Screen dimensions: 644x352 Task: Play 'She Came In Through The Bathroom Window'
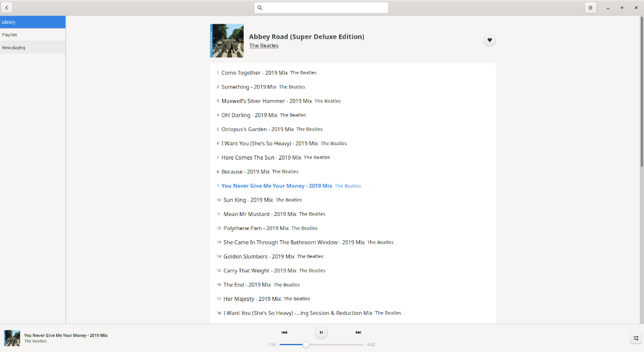[x=353, y=242]
